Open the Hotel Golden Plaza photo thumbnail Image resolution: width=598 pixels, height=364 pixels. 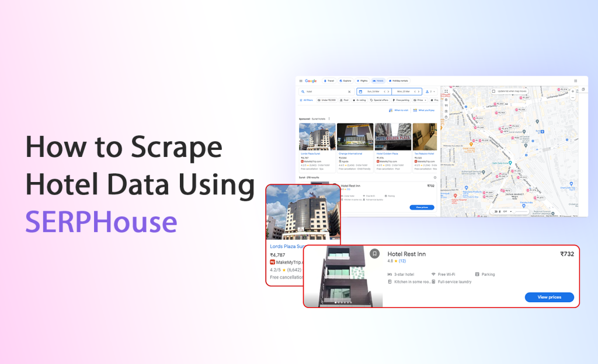(x=393, y=136)
